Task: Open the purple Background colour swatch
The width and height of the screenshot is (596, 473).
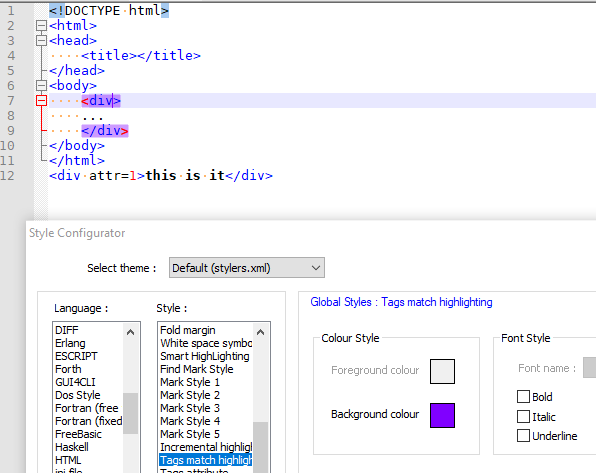Action: point(442,416)
